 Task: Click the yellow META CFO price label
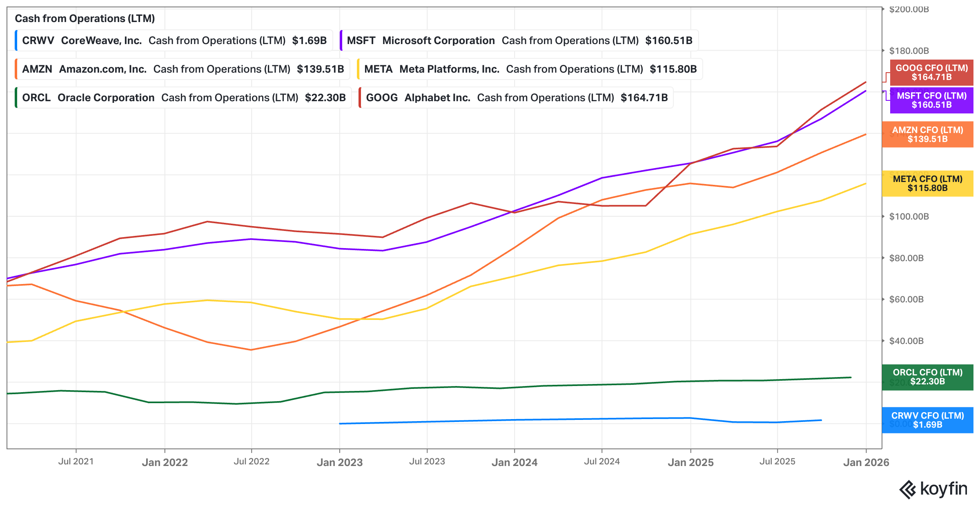click(x=927, y=184)
